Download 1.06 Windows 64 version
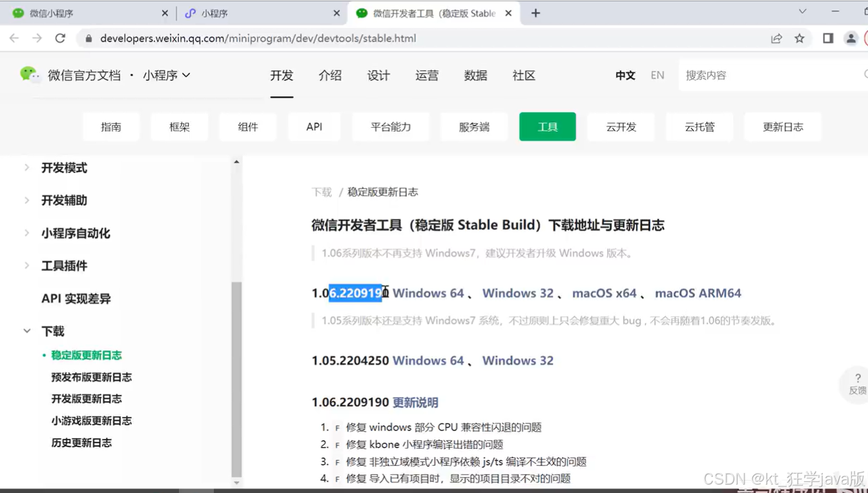This screenshot has width=868, height=493. click(x=428, y=293)
